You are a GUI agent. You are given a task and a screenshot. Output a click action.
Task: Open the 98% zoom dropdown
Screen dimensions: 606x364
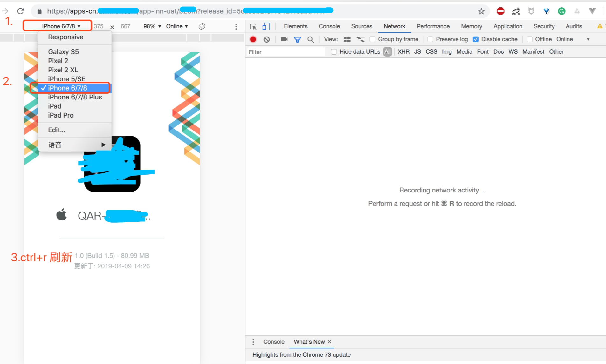pyautogui.click(x=152, y=26)
